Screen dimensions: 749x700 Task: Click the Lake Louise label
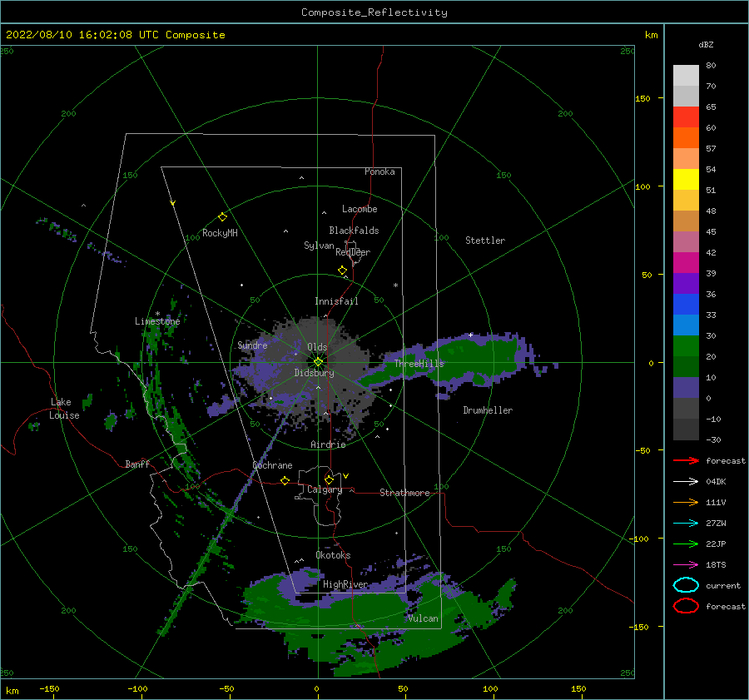coord(64,409)
